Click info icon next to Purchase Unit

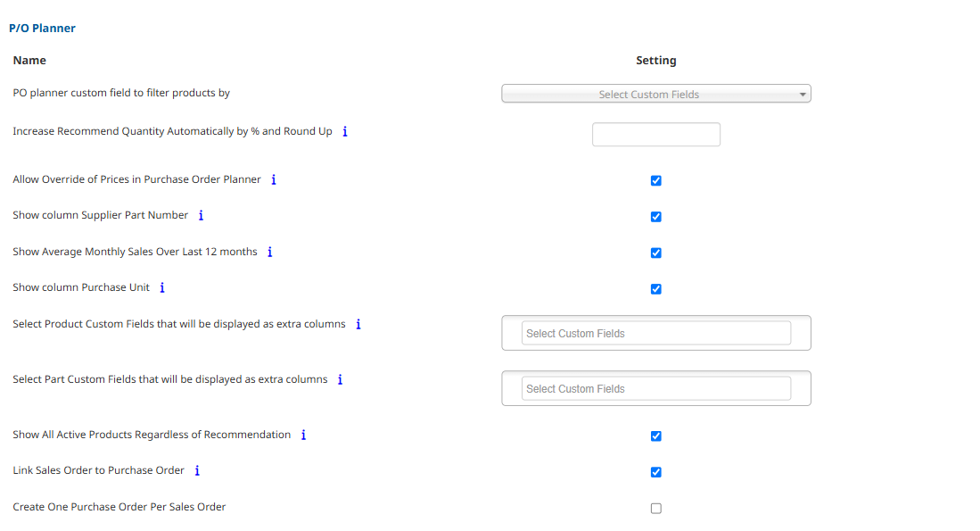coord(162,287)
